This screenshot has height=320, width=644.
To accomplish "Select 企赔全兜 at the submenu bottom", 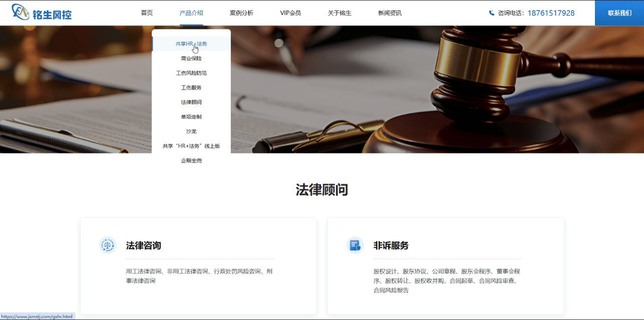I will [191, 160].
